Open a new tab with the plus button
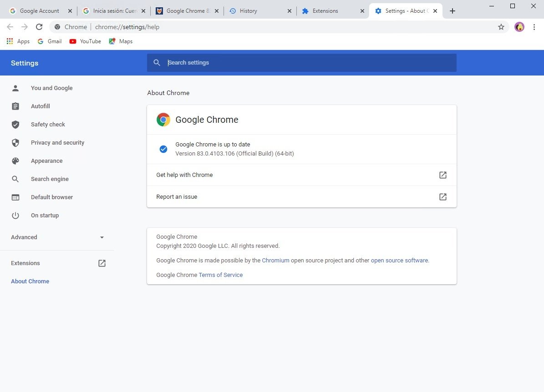 pos(452,11)
